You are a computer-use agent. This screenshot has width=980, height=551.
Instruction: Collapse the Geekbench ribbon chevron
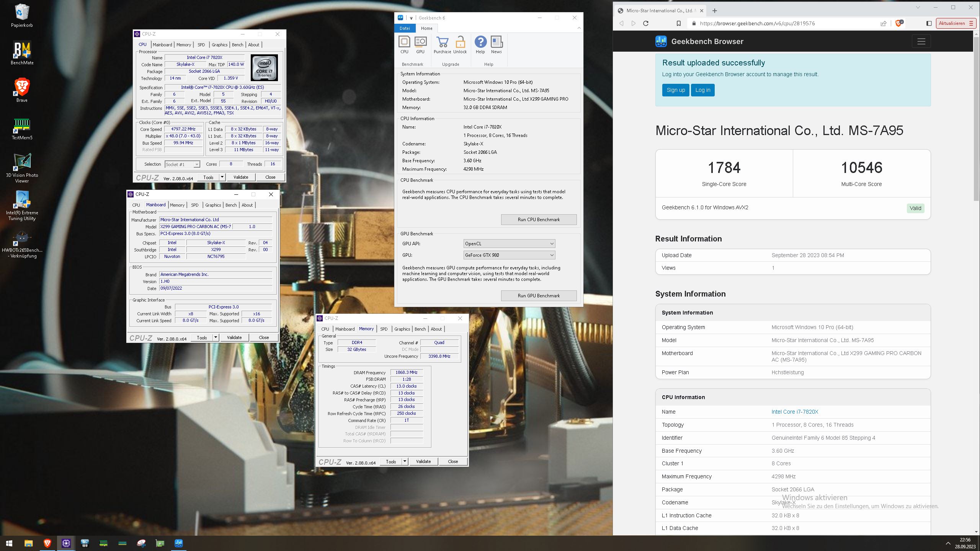579,28
